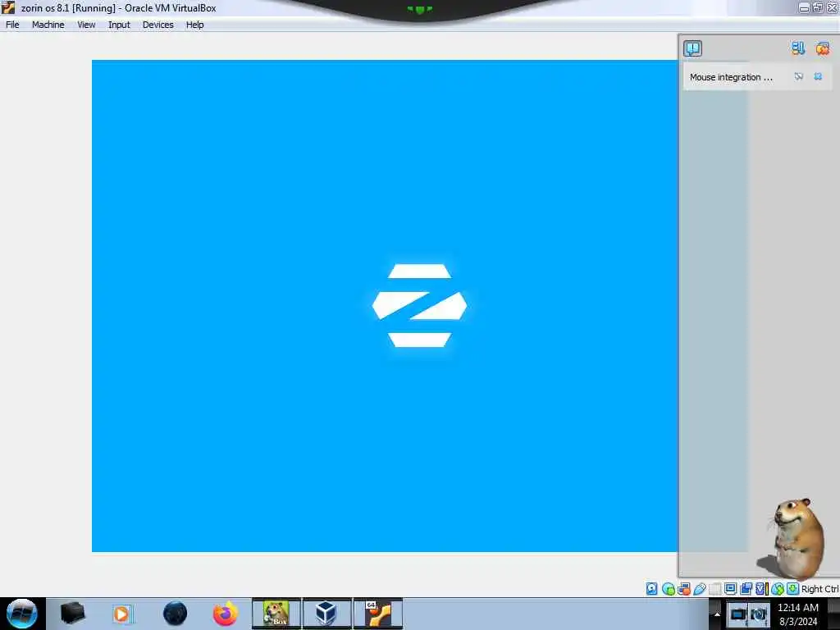The height and width of the screenshot is (630, 840).
Task: Switch to VirtualBox Manager taskbar button
Action: pos(326,614)
